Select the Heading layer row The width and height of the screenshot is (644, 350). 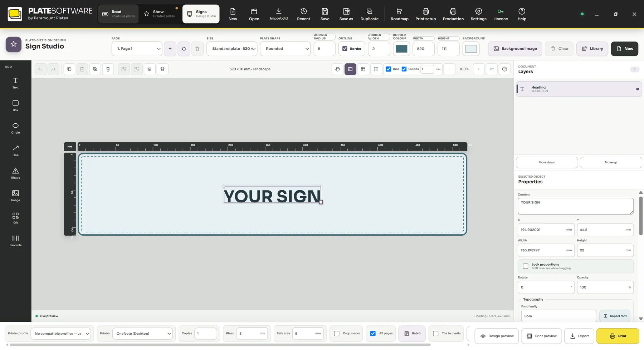pyautogui.click(x=579, y=89)
